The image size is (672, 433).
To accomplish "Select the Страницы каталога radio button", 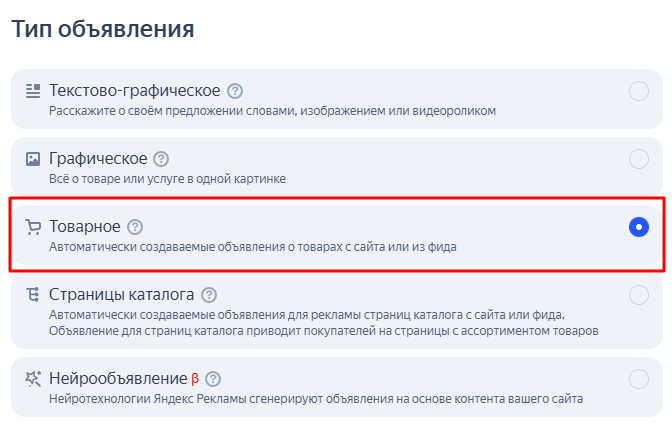I will (x=639, y=295).
